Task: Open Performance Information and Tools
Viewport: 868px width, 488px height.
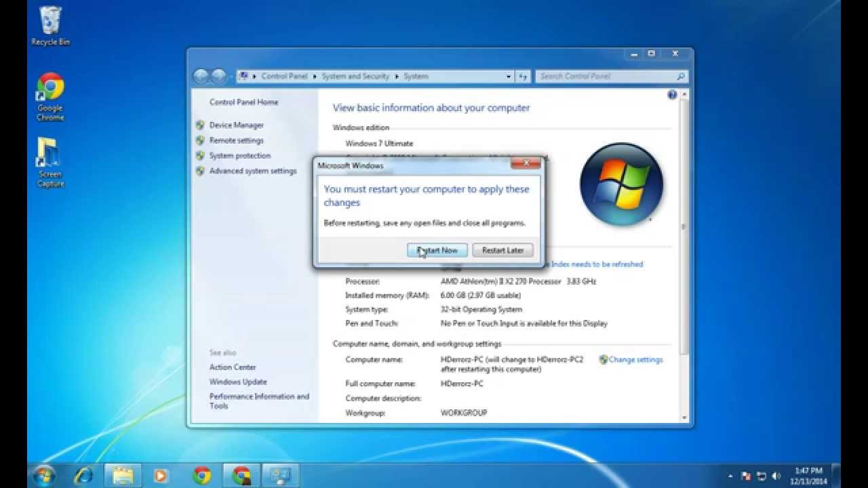Action: (x=259, y=401)
